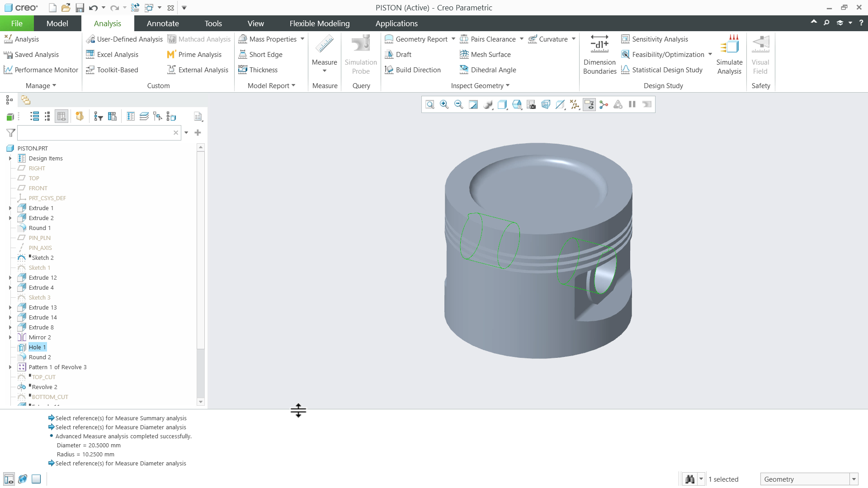This screenshot has width=868, height=488.
Task: Open the Model ribbon tab
Action: 57,23
